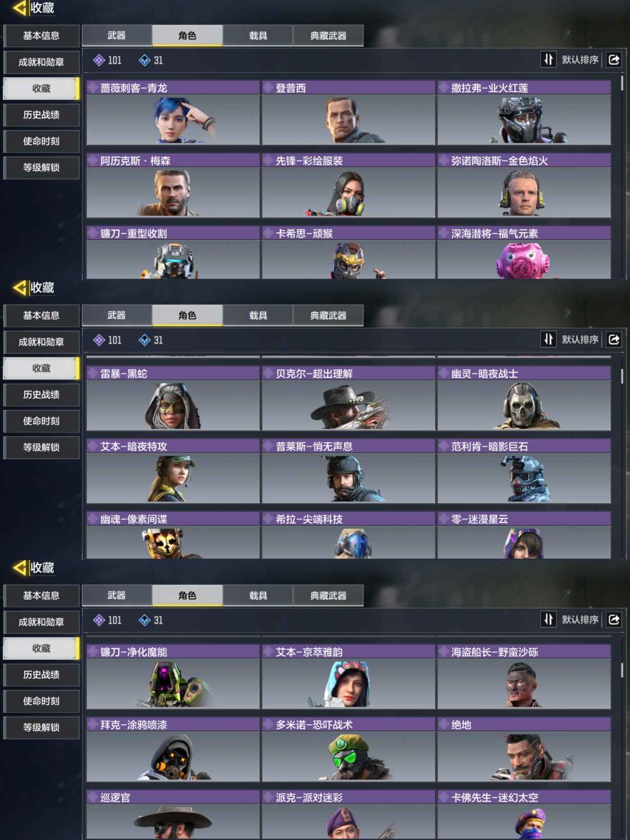Screen dimensions: 630x840
Task: Open the 拜克-涂鸦喷漆 character card
Action: (173, 749)
